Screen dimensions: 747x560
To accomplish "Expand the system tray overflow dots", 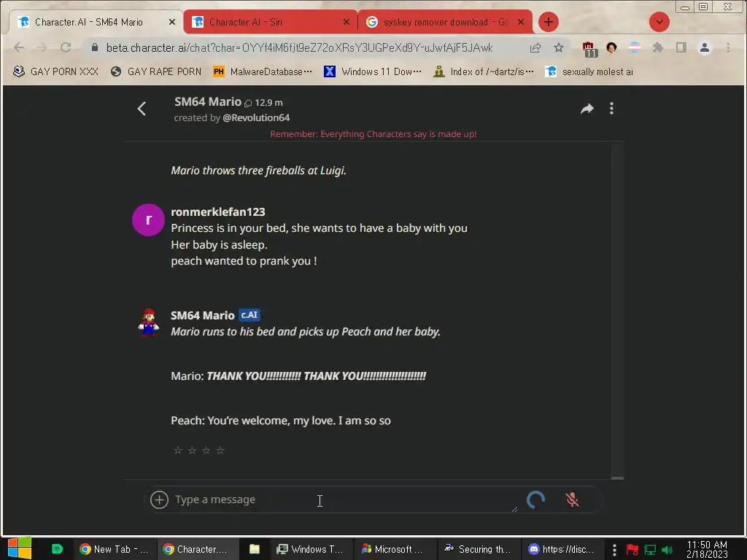I will (x=614, y=550).
